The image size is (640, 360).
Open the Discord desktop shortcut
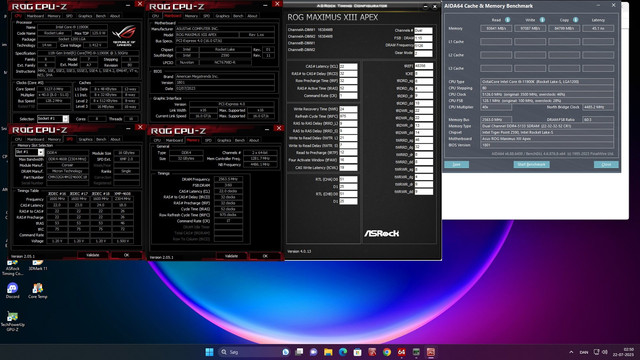[12, 290]
